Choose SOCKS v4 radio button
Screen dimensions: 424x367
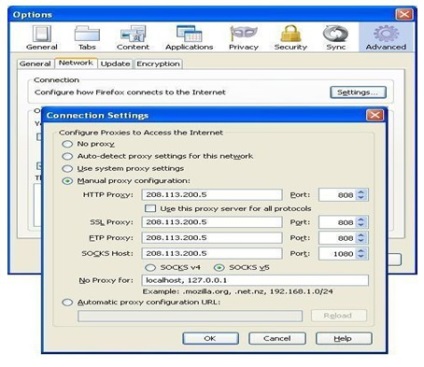click(x=151, y=267)
